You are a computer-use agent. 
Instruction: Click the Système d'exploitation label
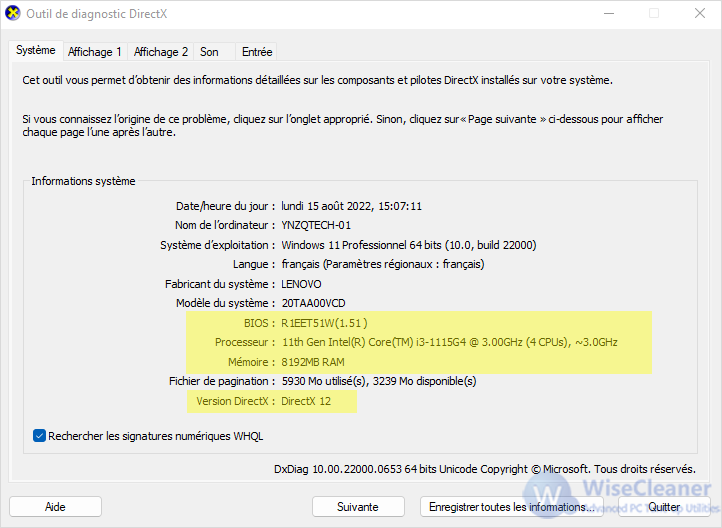(x=217, y=245)
